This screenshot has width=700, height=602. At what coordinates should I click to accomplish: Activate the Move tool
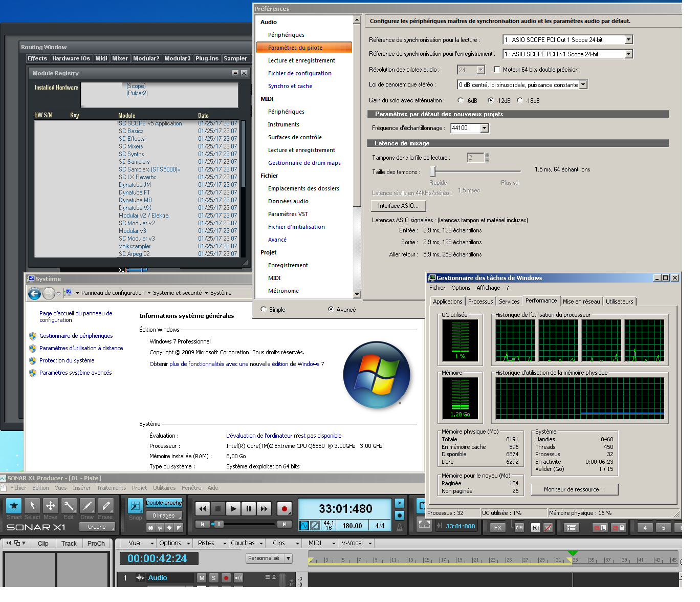point(51,506)
